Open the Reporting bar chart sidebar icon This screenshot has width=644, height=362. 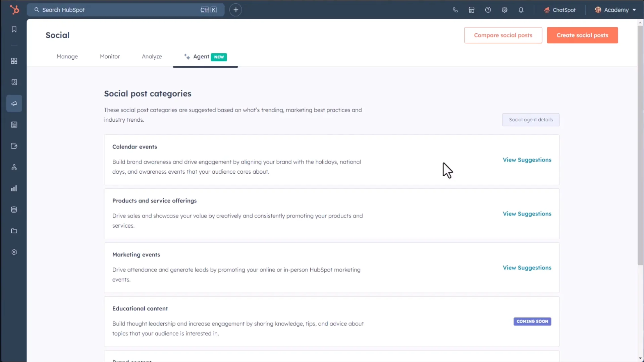14,189
